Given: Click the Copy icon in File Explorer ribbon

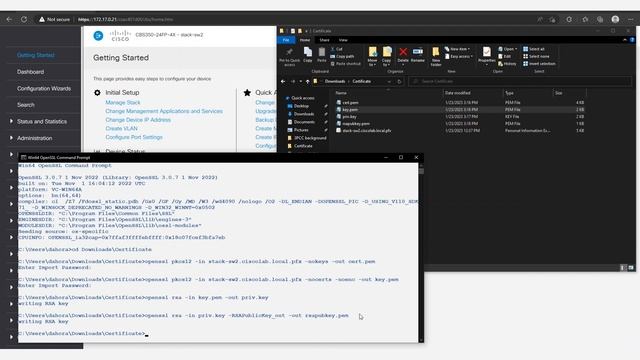Looking at the screenshot, I should tap(308, 55).
